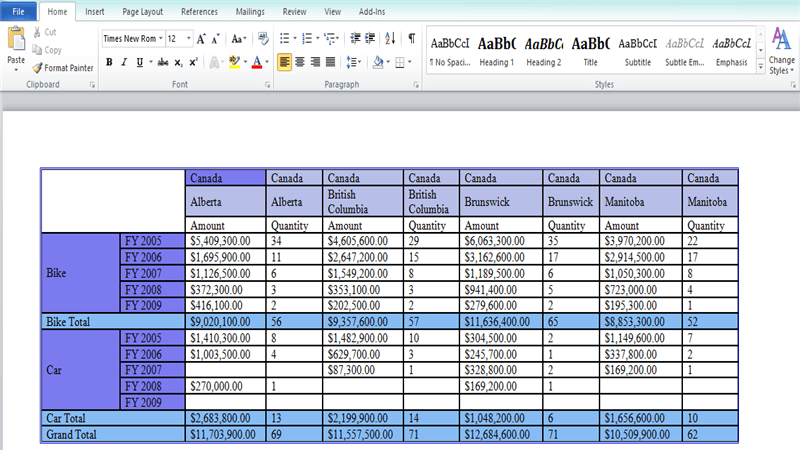
Task: Apply the Heading 2 style
Action: [x=543, y=51]
